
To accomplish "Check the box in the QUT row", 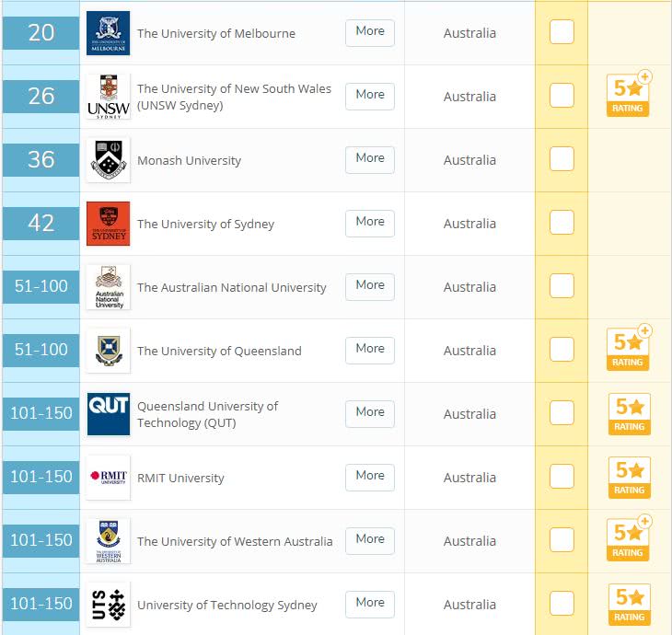I will [562, 412].
